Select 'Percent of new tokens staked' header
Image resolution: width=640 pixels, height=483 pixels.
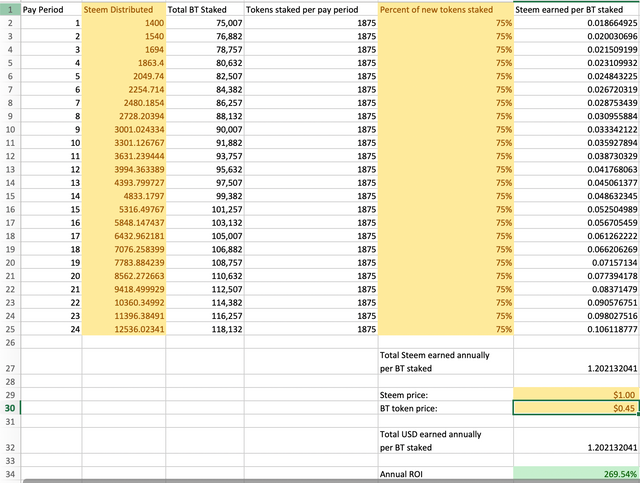click(x=446, y=9)
